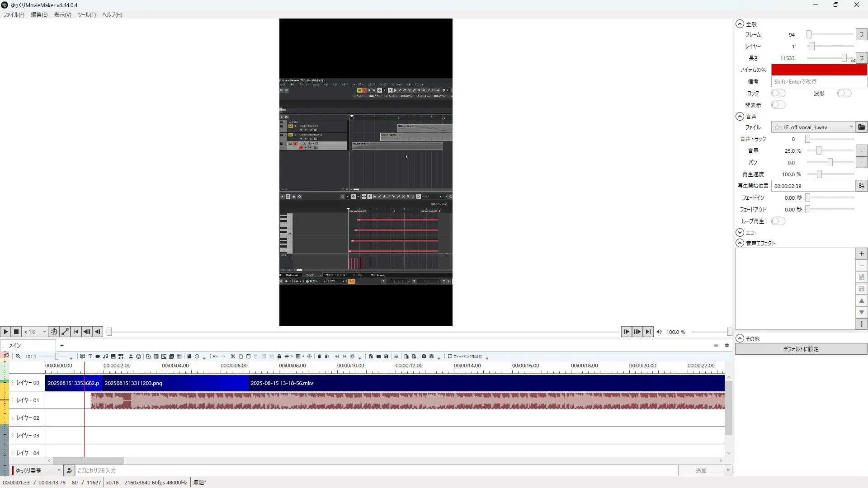
Task: Click the add audio (music note) icon
Action: (105, 357)
